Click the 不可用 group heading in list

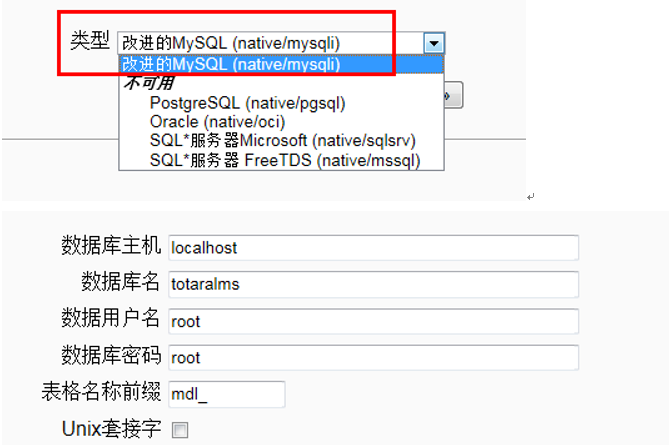coord(149,83)
